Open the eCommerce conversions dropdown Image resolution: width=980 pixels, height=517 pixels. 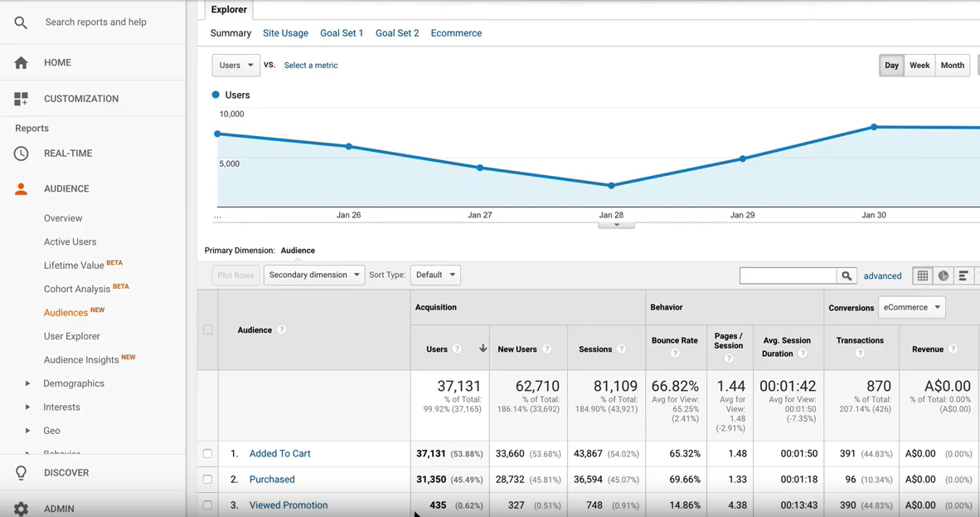(911, 307)
